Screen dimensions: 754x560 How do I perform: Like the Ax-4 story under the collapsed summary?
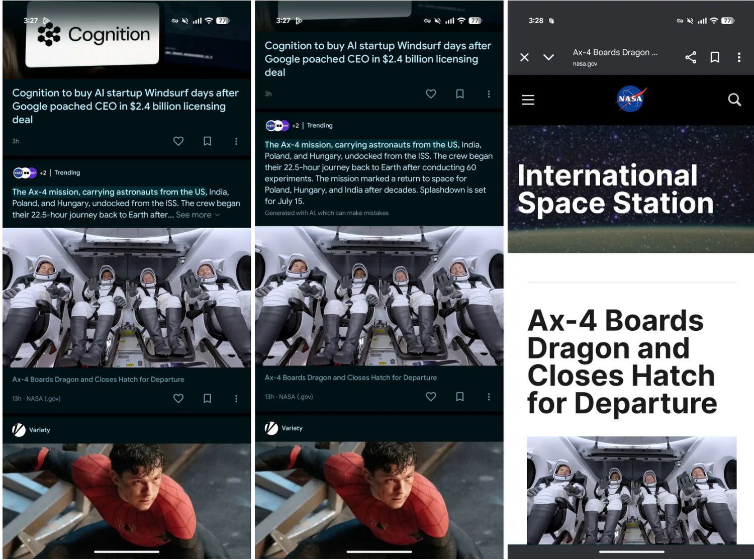click(178, 399)
